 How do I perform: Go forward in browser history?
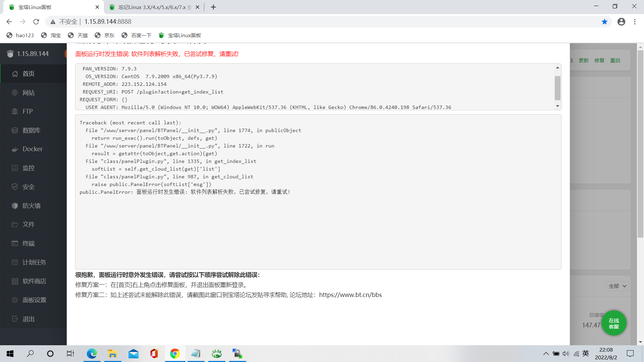click(x=22, y=22)
